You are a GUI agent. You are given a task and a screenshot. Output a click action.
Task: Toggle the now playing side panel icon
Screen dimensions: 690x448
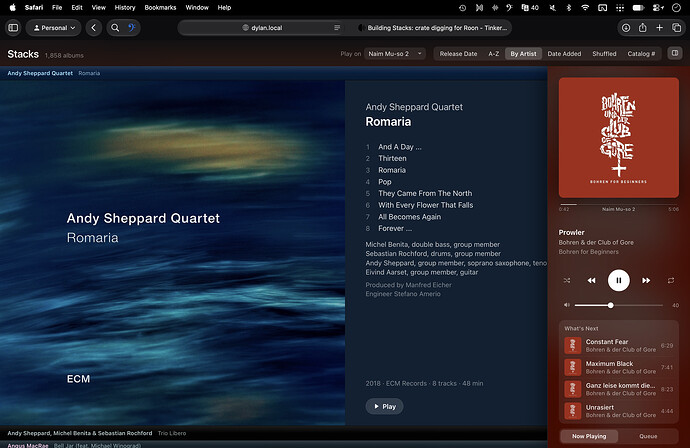pos(675,53)
